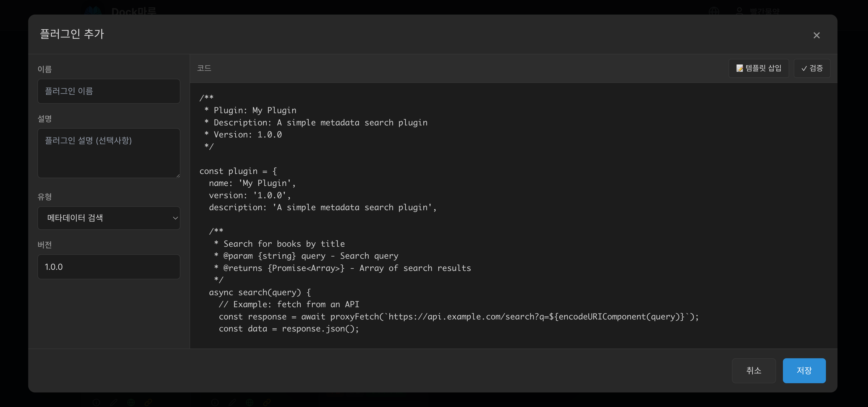The width and height of the screenshot is (868, 407).
Task: Close the 플러그인 추가 dialog
Action: [x=816, y=35]
